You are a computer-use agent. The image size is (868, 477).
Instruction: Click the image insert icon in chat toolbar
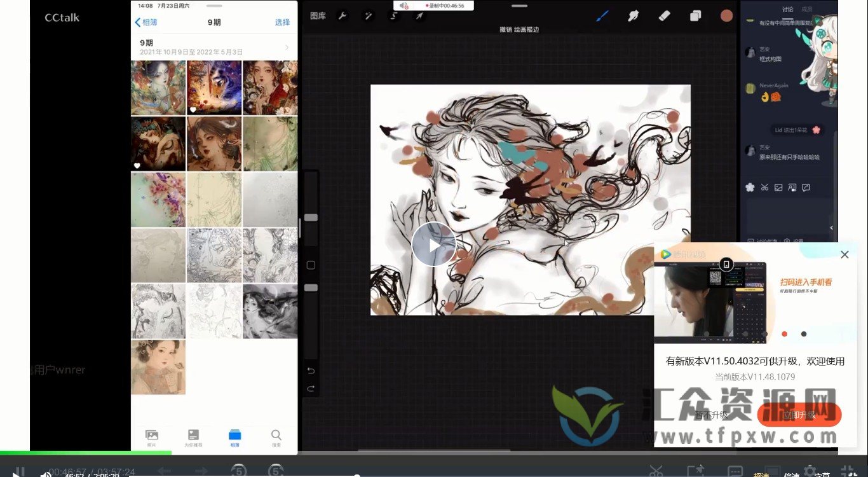coord(778,187)
